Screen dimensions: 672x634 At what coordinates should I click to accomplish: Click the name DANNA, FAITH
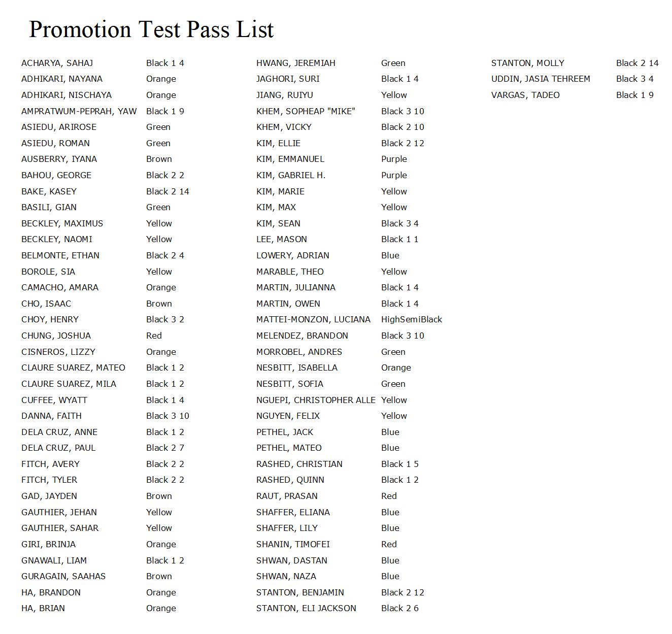(x=51, y=416)
